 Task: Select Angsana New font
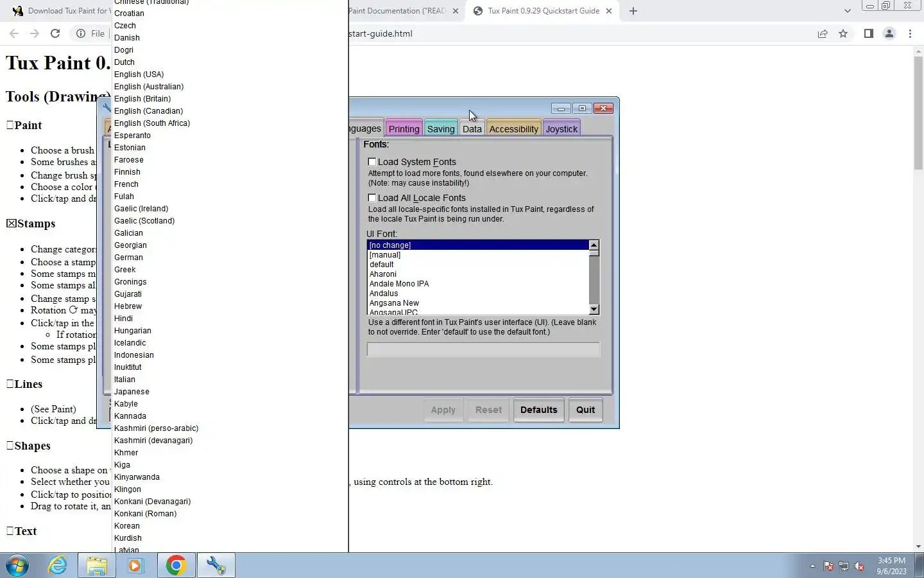pyautogui.click(x=478, y=303)
